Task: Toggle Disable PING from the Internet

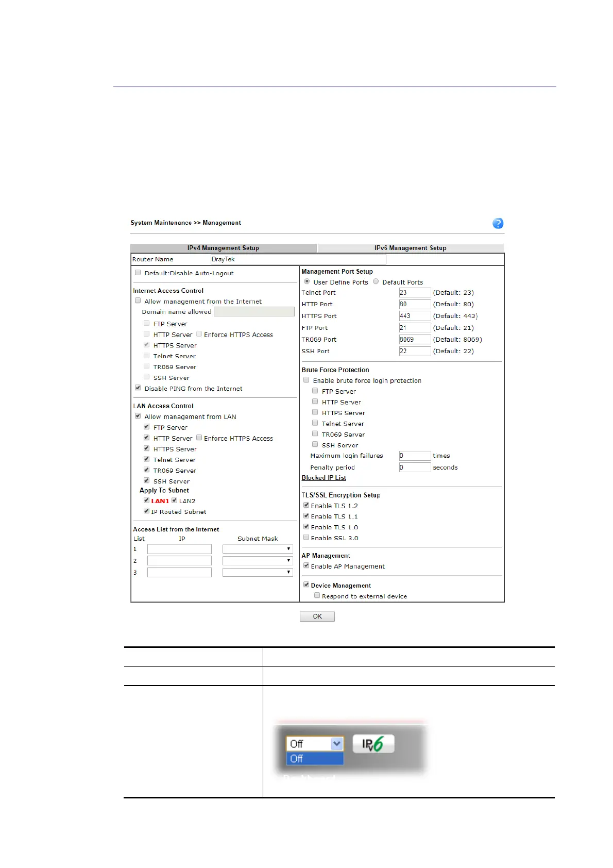Action: click(138, 388)
